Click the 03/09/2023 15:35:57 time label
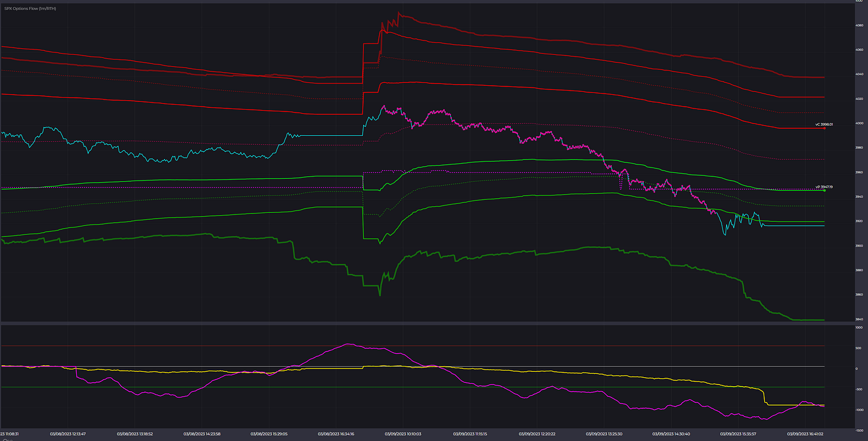 click(739, 434)
